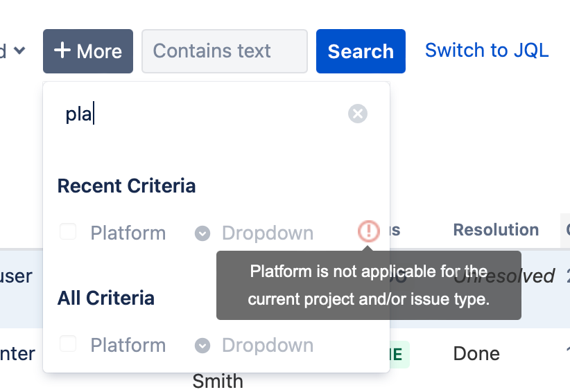This screenshot has width=570, height=392.
Task: Click the plus icon on the More button
Action: pyautogui.click(x=62, y=50)
